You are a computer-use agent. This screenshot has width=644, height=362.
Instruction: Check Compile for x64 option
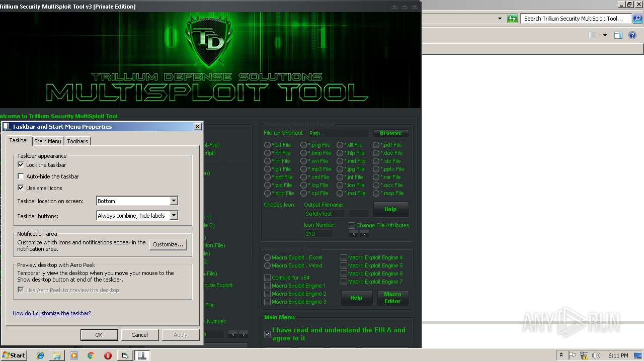(x=267, y=278)
